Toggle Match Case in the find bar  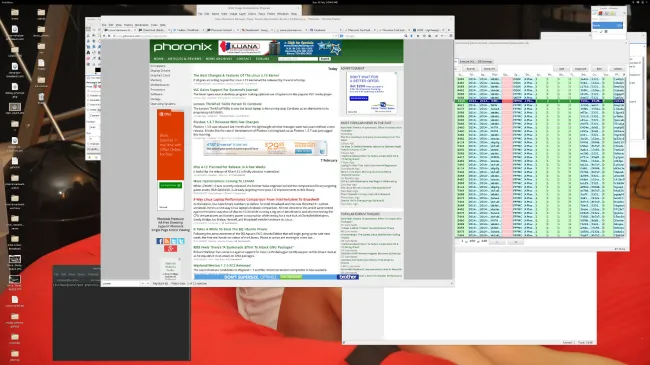pyautogui.click(x=178, y=283)
